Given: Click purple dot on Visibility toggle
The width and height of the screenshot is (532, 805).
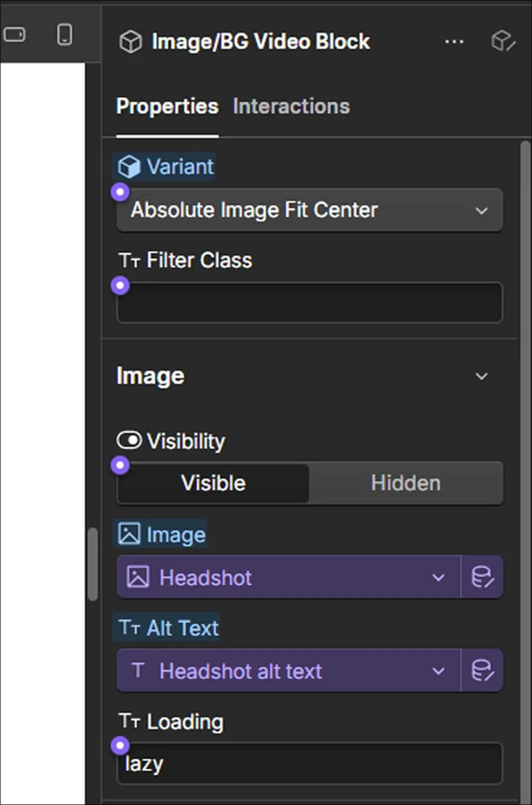Looking at the screenshot, I should point(120,465).
